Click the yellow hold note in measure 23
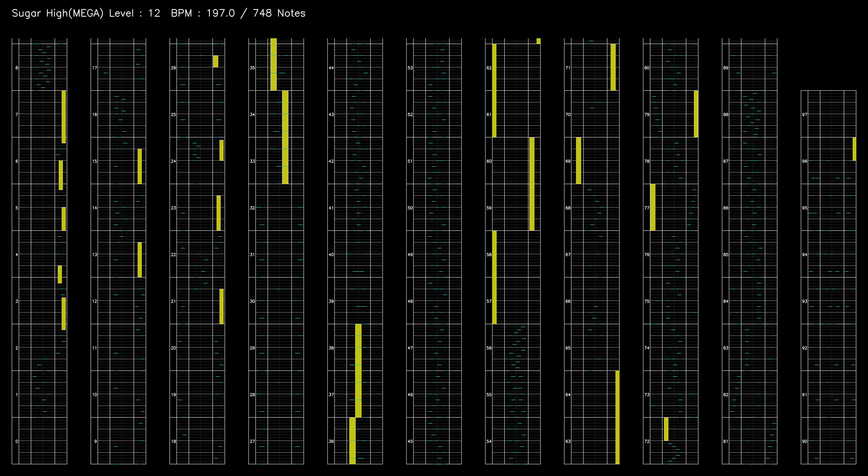The image size is (868, 476). (219, 213)
